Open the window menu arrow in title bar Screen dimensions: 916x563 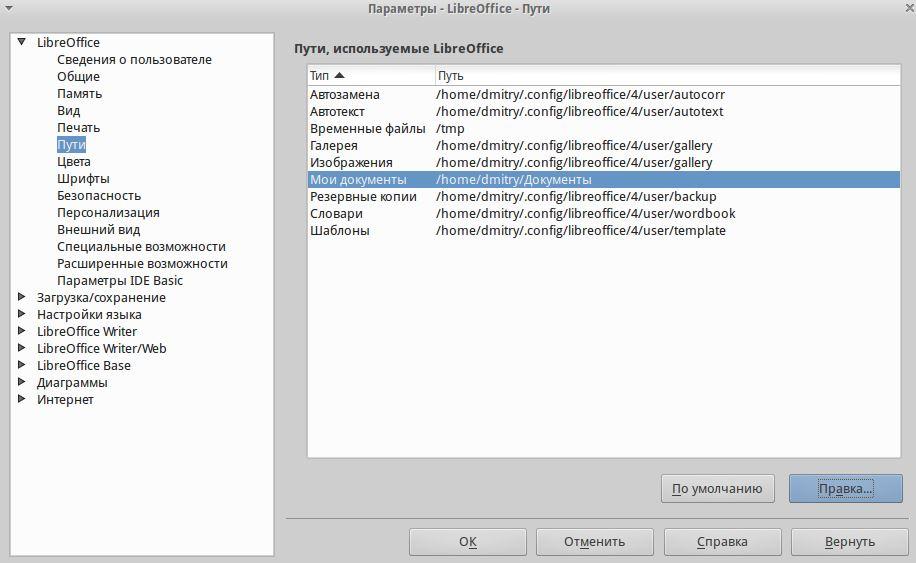pos(8,8)
